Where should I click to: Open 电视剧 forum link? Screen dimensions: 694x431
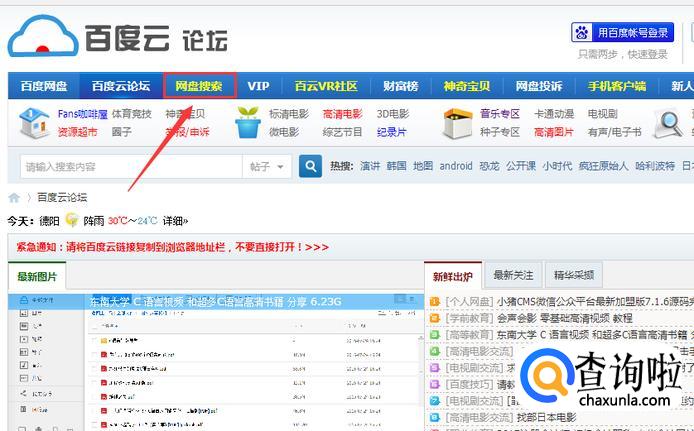pyautogui.click(x=602, y=114)
